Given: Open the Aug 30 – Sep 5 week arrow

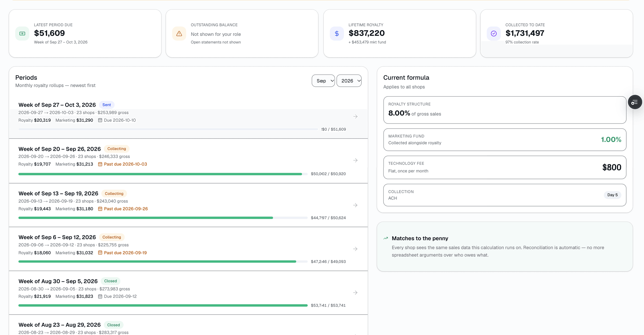Looking at the screenshot, I should (x=355, y=293).
